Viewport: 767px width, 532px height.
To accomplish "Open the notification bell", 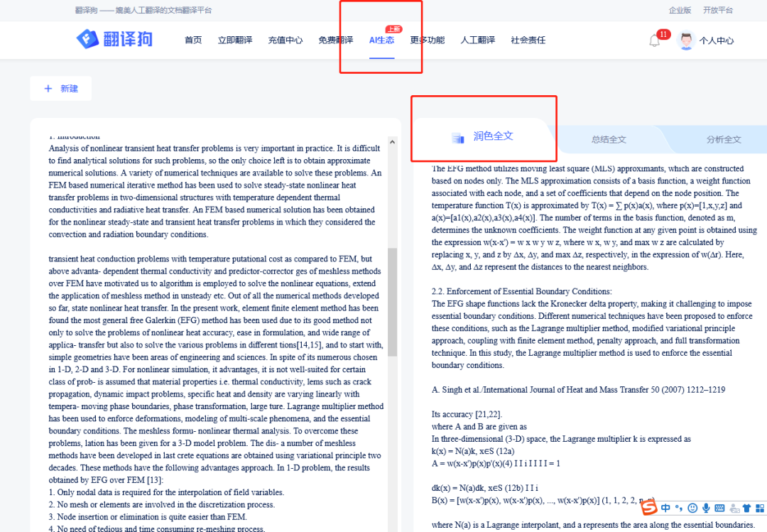I will click(x=655, y=40).
